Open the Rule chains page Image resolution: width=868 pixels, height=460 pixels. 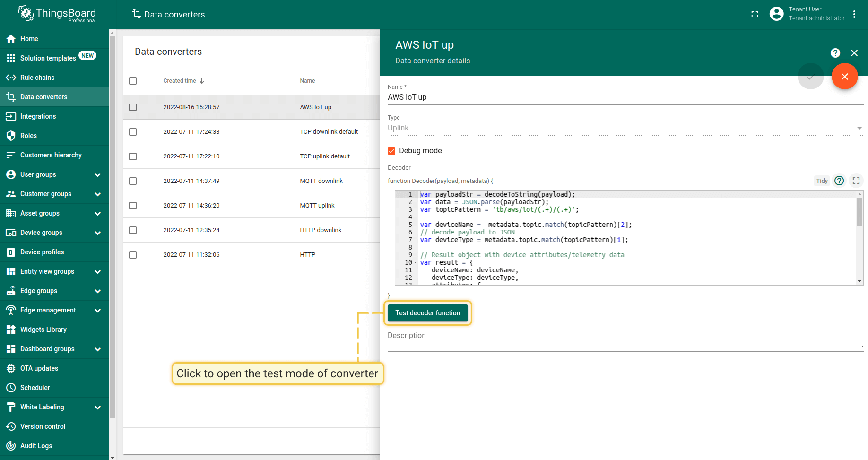pos(37,78)
